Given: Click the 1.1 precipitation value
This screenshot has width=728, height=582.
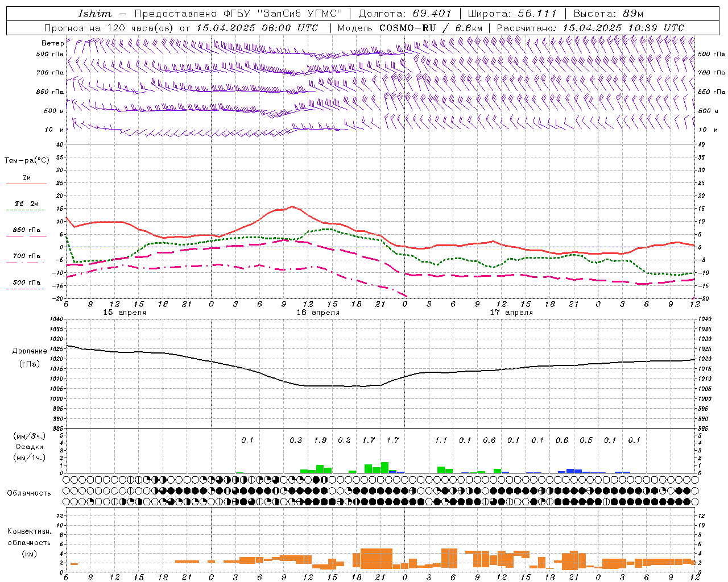Looking at the screenshot, I should pyautogui.click(x=441, y=440).
